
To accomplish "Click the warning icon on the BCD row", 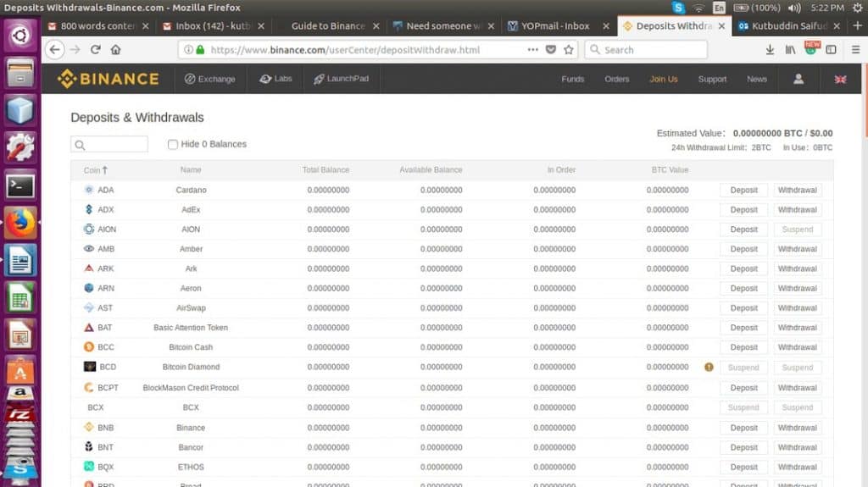I will pos(709,367).
